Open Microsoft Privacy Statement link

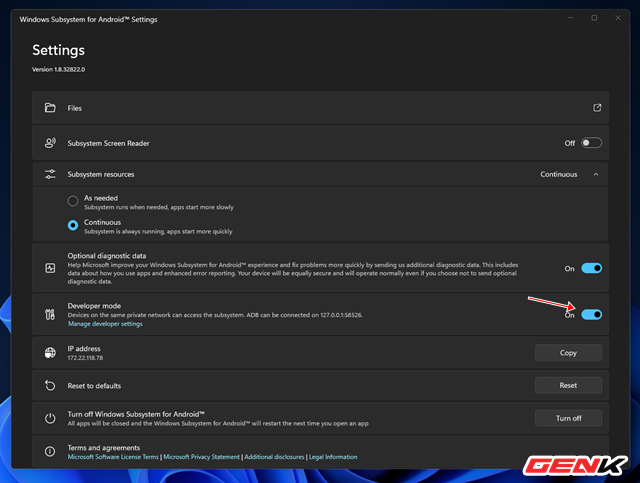[x=202, y=457]
